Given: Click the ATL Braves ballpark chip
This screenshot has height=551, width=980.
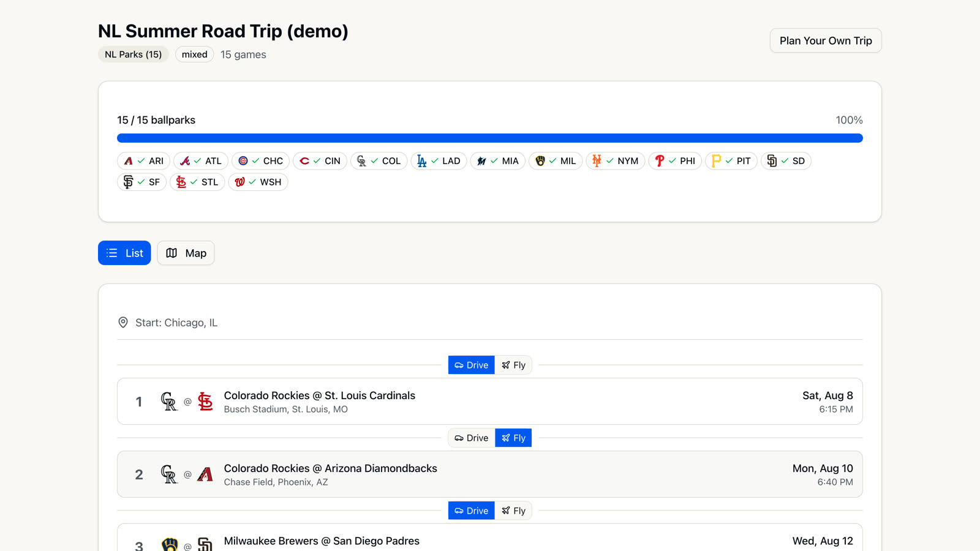Looking at the screenshot, I should coord(201,161).
